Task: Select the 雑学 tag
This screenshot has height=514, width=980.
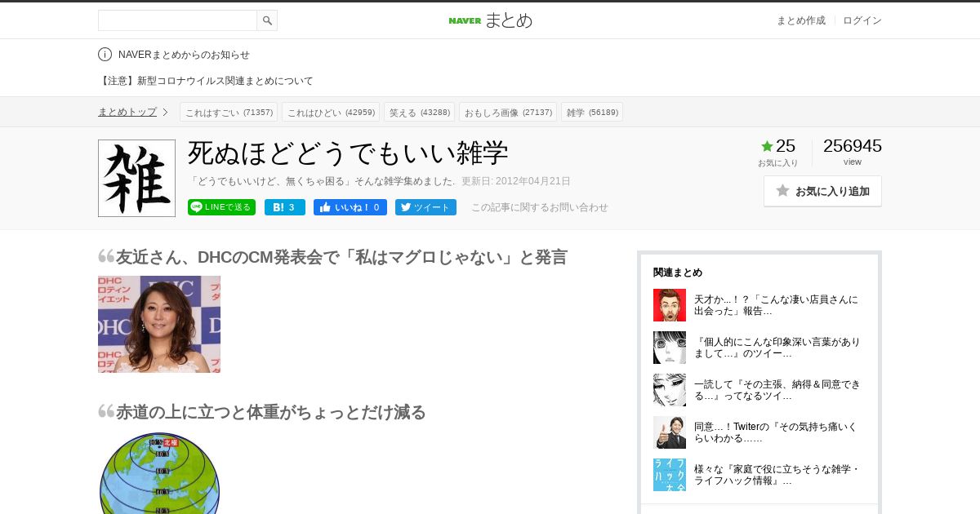Action: click(592, 112)
